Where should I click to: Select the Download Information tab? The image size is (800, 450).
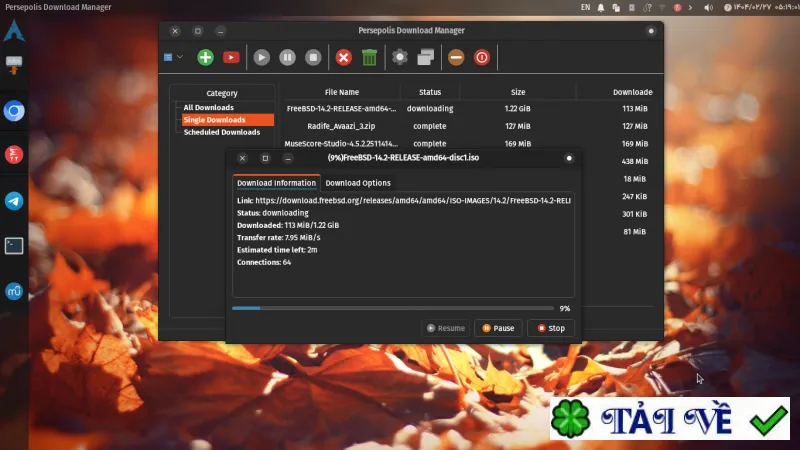click(x=277, y=183)
